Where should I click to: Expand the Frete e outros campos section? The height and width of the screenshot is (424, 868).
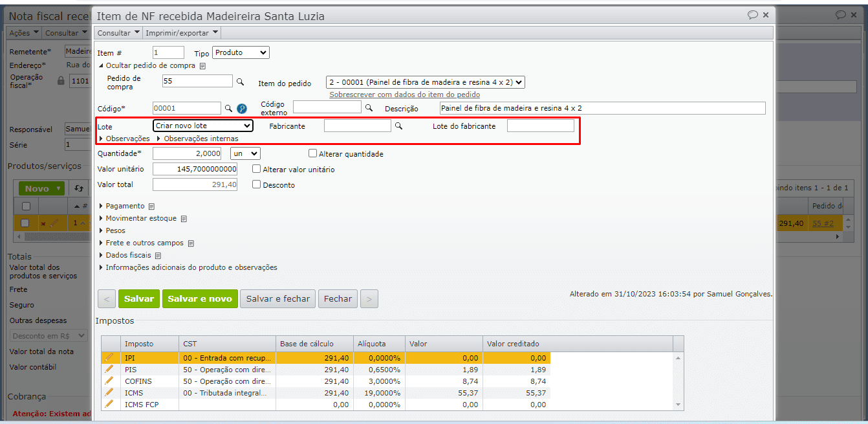tap(141, 243)
